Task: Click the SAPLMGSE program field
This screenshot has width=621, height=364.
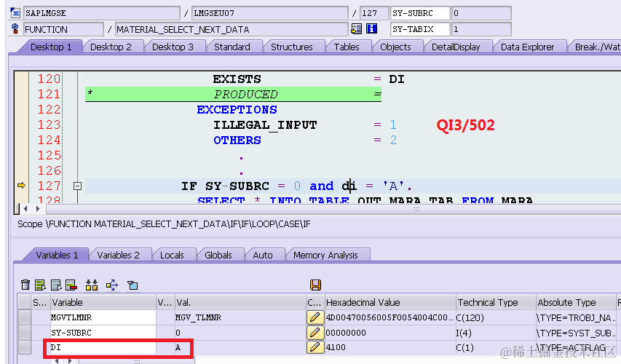Action: 102,13
